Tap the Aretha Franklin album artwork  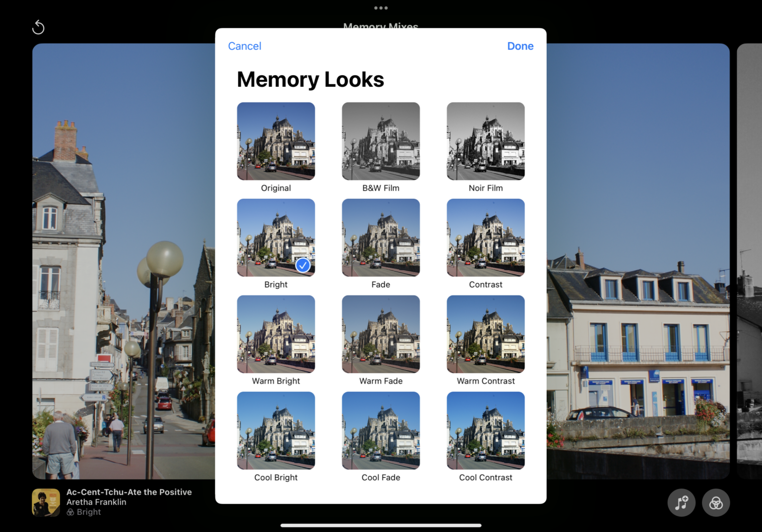[46, 502]
